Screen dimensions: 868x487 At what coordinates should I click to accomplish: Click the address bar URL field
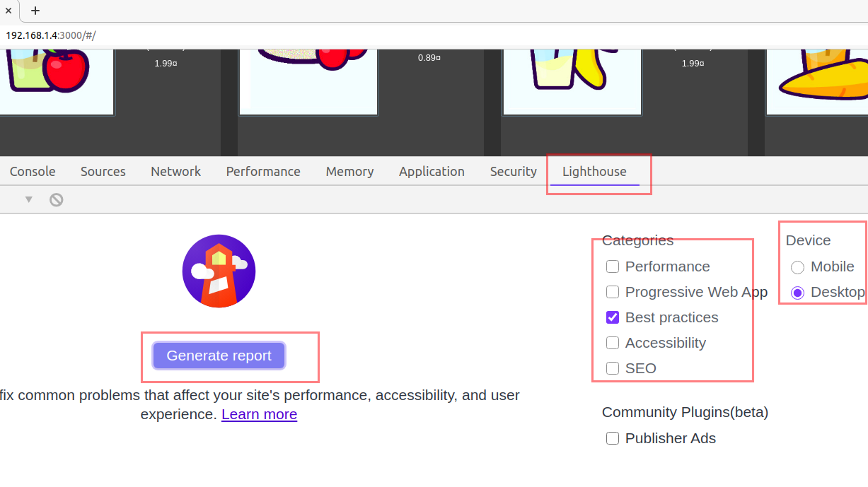click(434, 35)
